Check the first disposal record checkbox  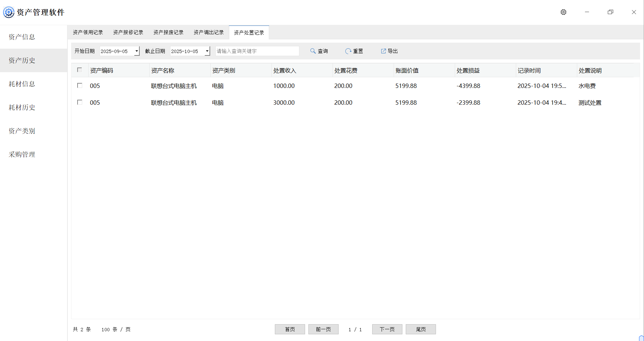(x=80, y=86)
